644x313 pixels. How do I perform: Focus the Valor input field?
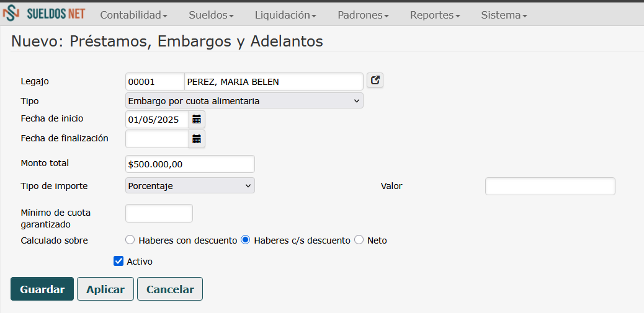(x=550, y=186)
